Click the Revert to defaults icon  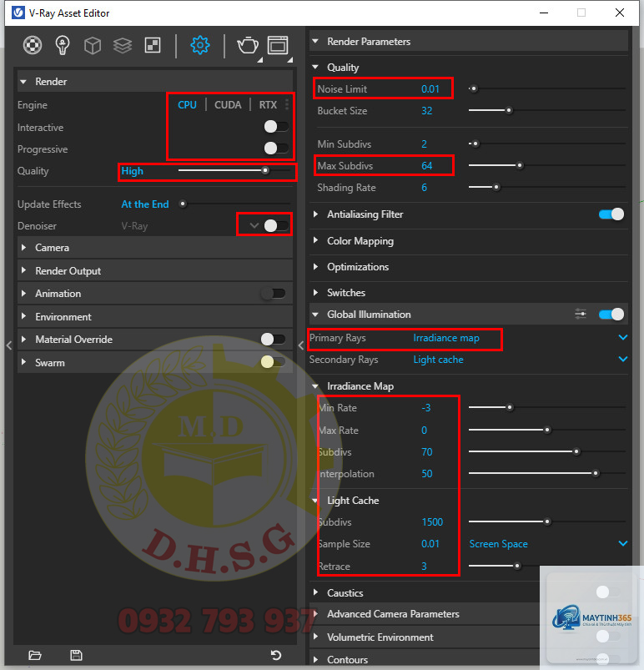coord(276,655)
